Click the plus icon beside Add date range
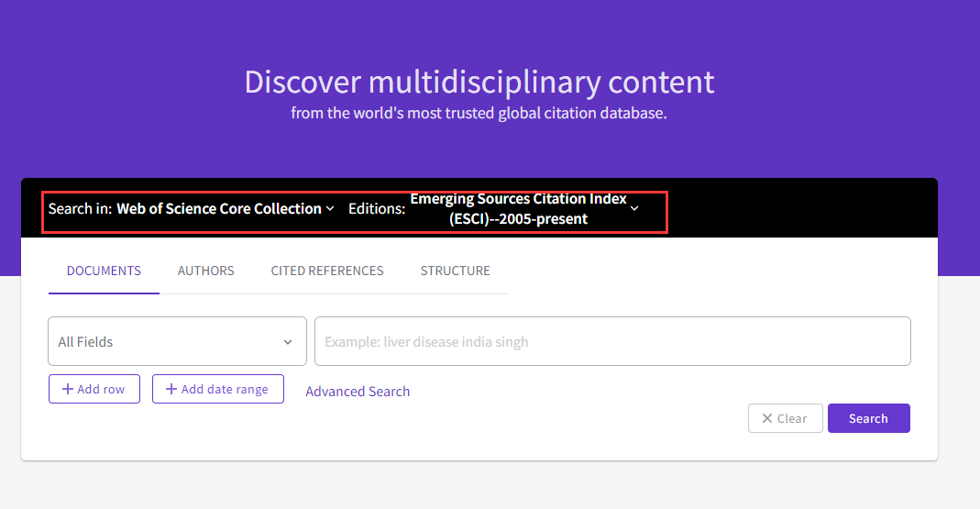This screenshot has height=509, width=980. coord(171,389)
